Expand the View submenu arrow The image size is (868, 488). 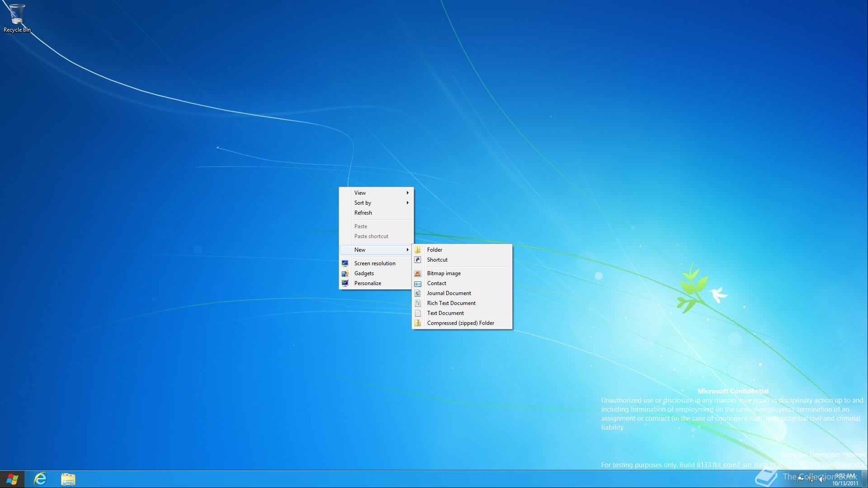[407, 193]
